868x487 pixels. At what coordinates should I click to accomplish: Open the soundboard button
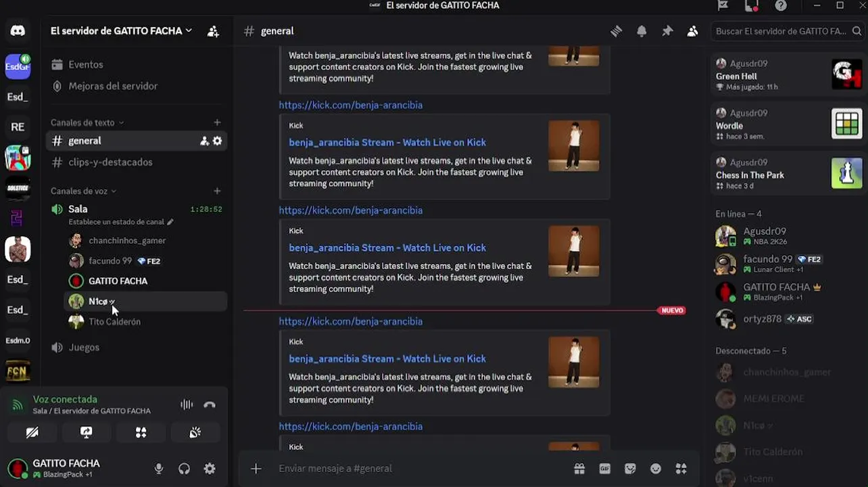195,432
